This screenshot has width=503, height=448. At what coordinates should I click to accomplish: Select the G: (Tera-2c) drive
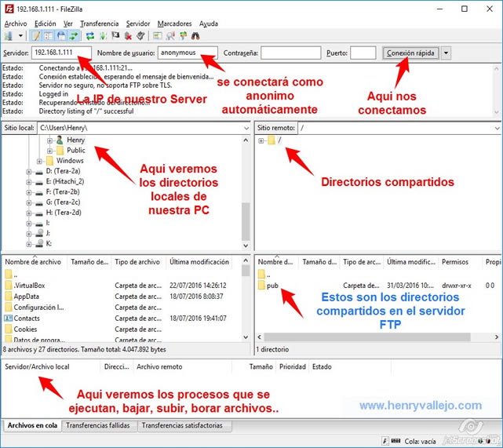(x=63, y=202)
